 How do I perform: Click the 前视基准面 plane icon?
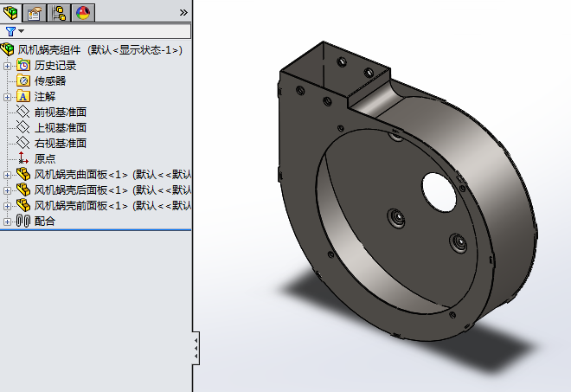tap(23, 112)
